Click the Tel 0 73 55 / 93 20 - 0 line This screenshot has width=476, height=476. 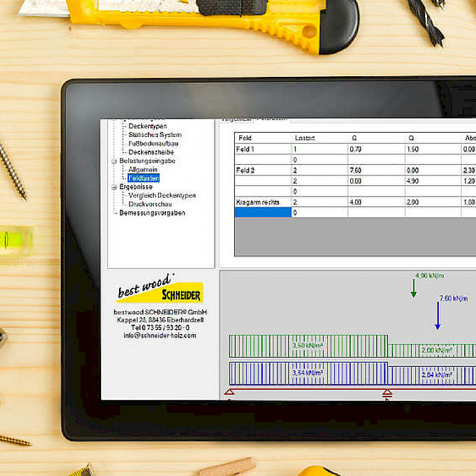pos(161,328)
